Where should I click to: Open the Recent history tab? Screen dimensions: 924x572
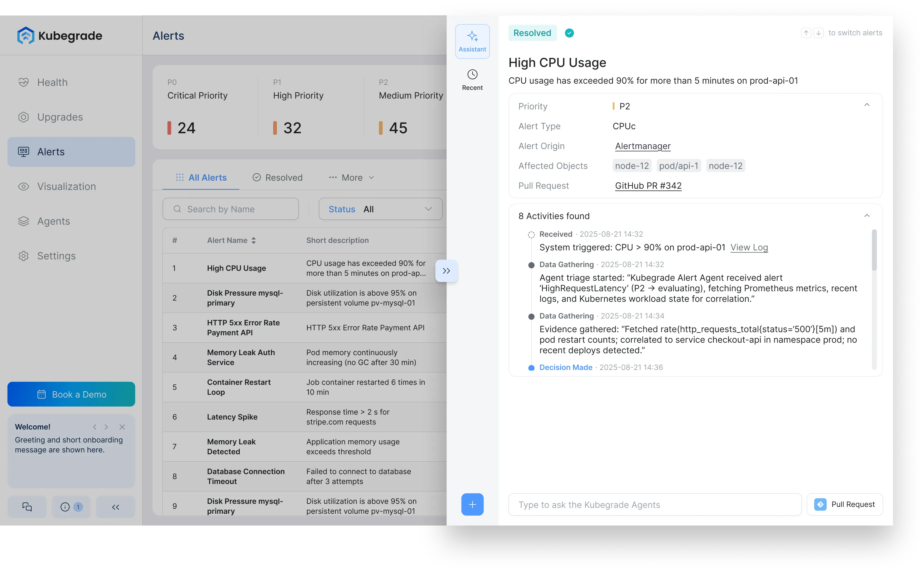(472, 80)
